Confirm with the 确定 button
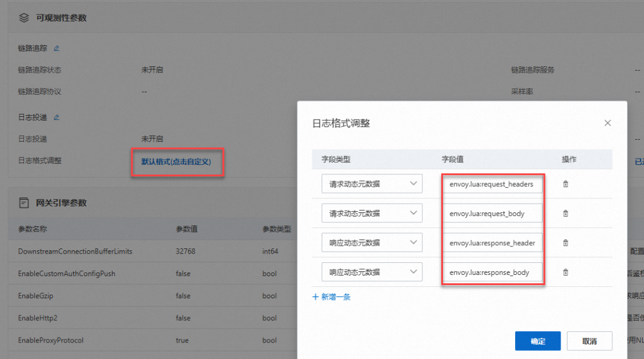This screenshot has height=359, width=644. pyautogui.click(x=538, y=341)
